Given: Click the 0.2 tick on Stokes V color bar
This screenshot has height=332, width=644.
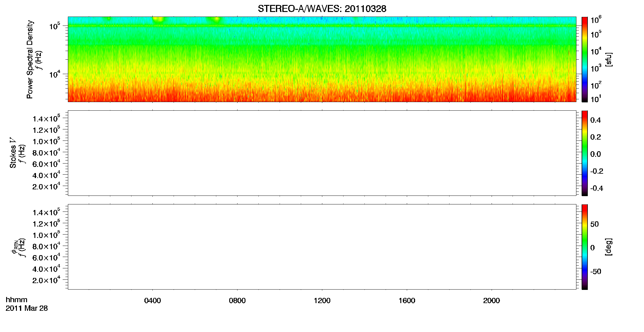Looking at the screenshot, I should (595, 137).
